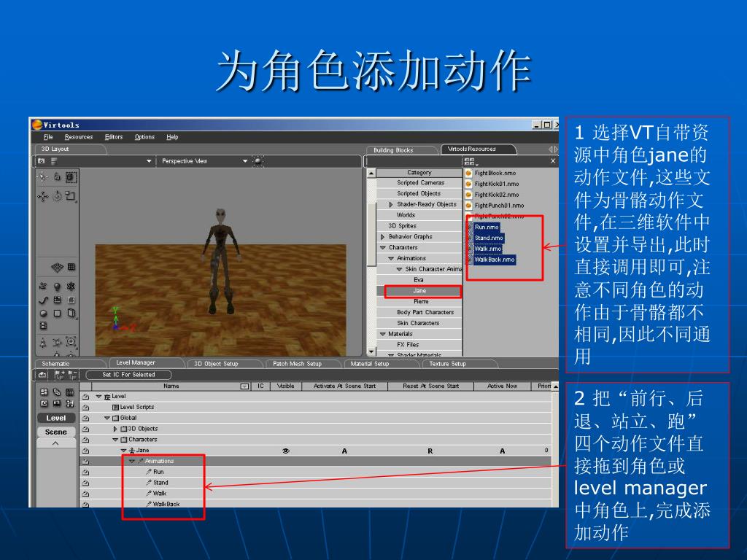The width and height of the screenshot is (747, 560).
Task: Open the Options menu
Action: point(144,137)
